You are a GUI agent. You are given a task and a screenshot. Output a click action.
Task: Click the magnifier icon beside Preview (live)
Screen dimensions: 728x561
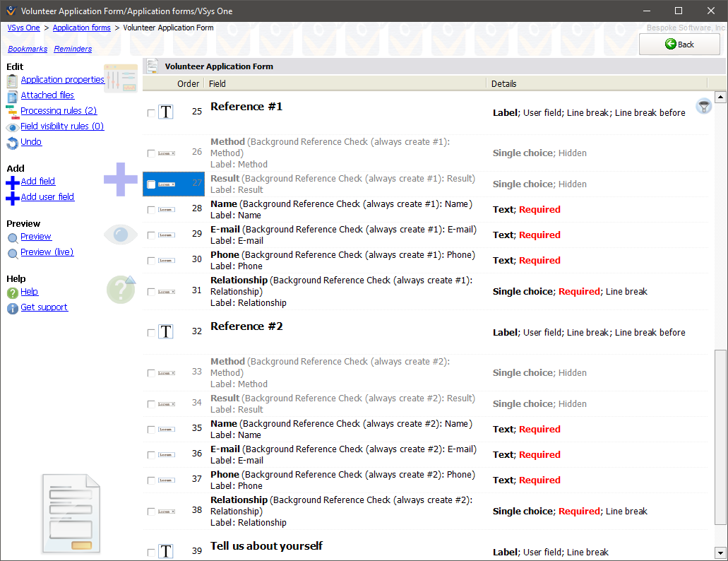tap(12, 253)
